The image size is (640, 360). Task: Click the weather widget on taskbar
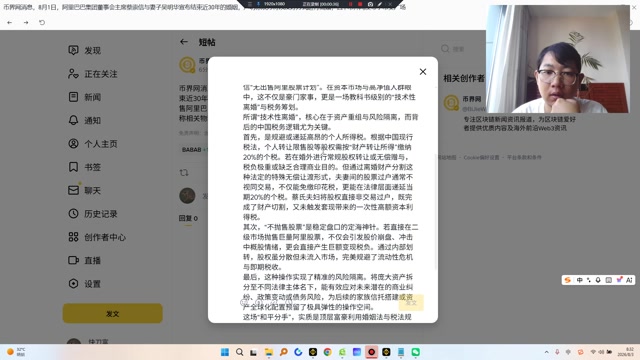[16, 352]
